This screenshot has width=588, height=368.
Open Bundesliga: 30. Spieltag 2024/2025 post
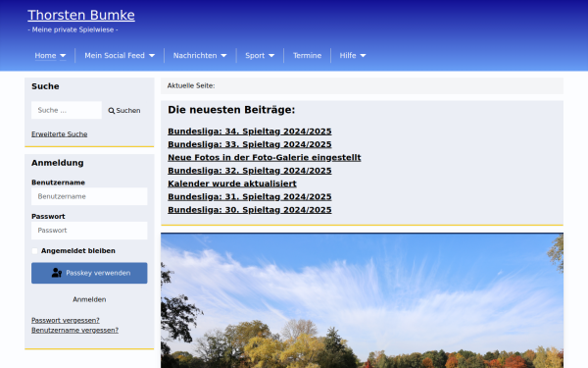point(249,210)
